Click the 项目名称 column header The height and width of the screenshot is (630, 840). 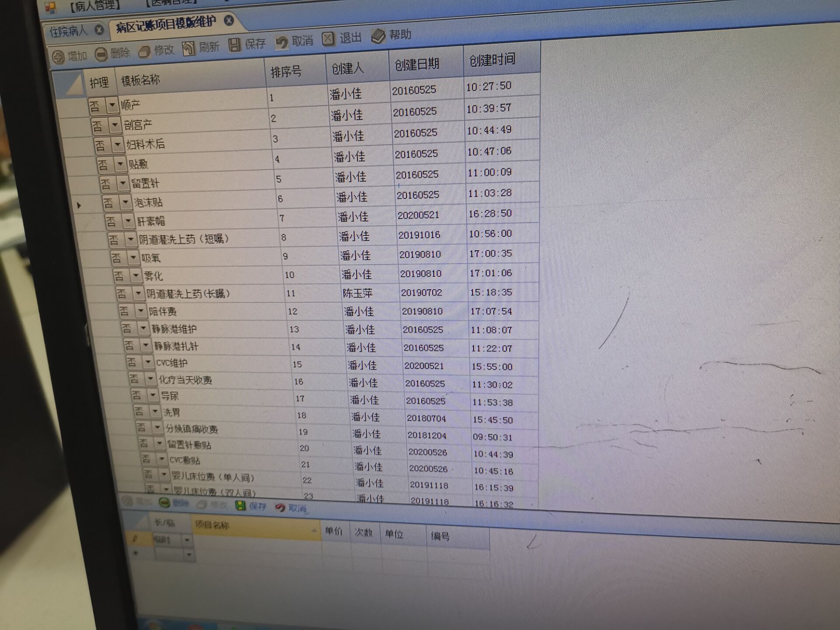coord(212,525)
